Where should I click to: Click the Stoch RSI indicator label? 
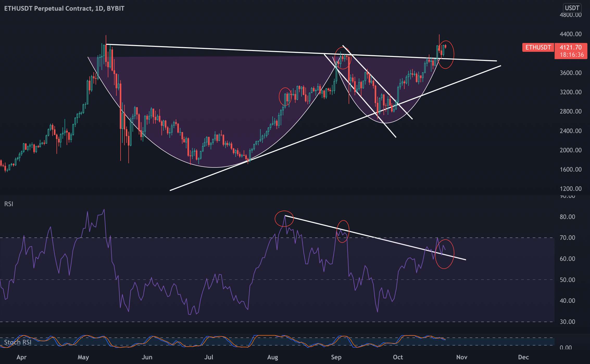pyautogui.click(x=18, y=342)
